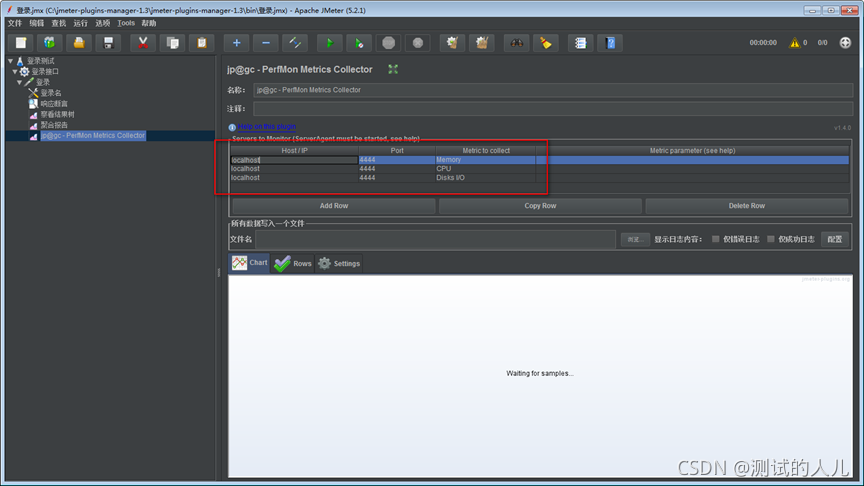Click the Stop test icon
The image size is (864, 486).
(x=388, y=43)
